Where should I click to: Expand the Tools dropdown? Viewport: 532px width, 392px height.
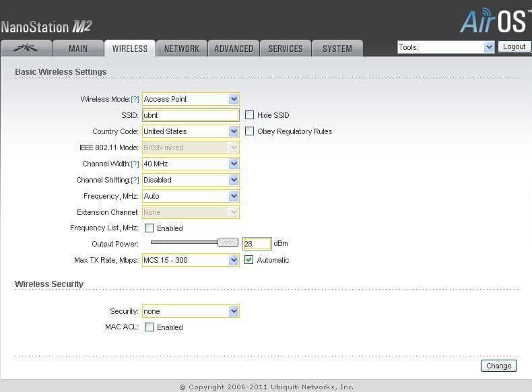(446, 47)
